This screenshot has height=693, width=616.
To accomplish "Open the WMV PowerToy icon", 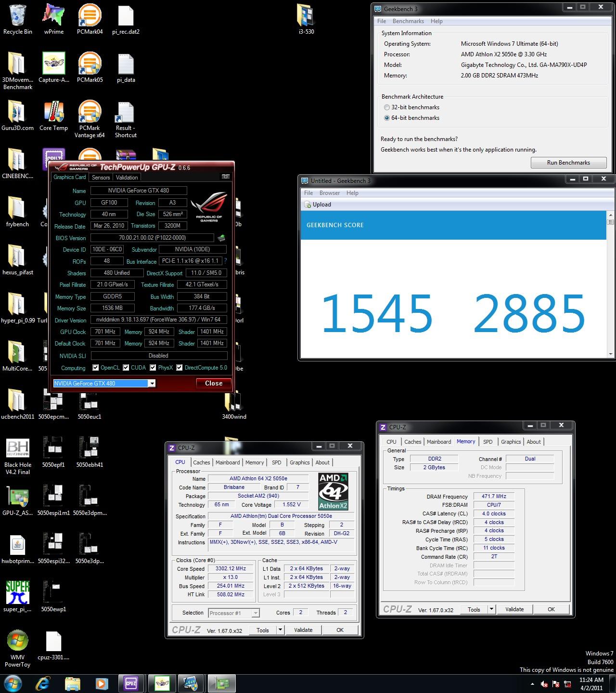I will coord(17,641).
